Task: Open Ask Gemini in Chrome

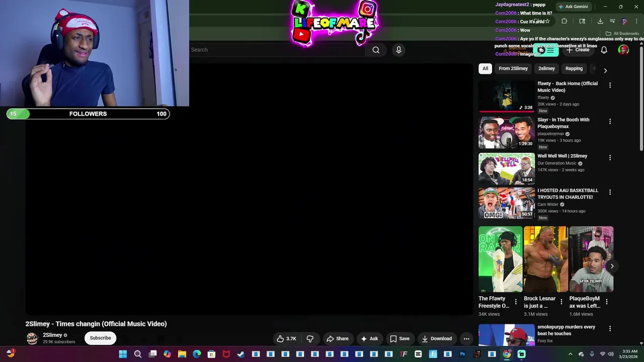Action: coord(573,7)
